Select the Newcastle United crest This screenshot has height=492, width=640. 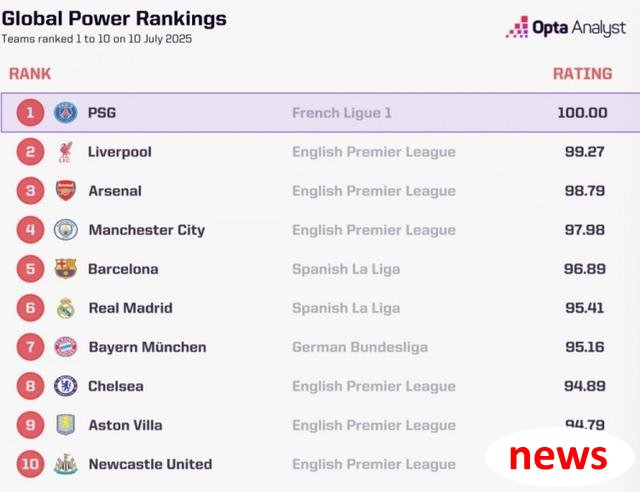(x=65, y=464)
